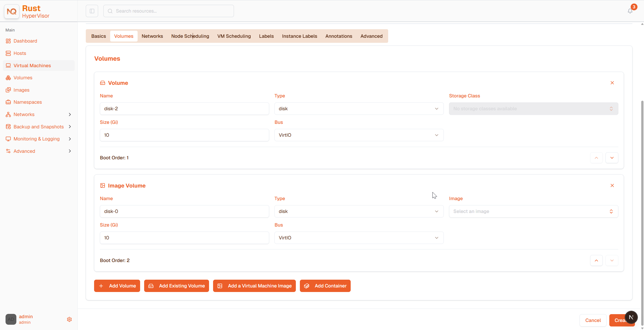Open admin settings gear icon
644x330 pixels.
coord(69,319)
